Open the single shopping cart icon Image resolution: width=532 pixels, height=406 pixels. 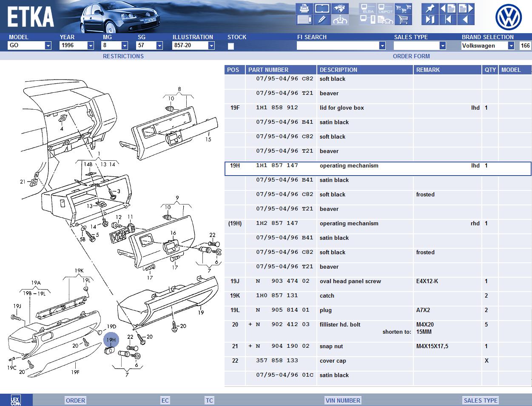[403, 20]
